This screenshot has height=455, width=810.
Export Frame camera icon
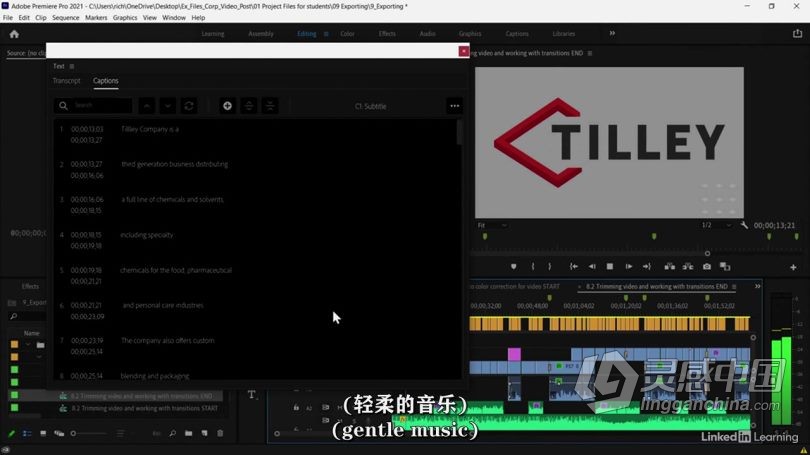coord(707,266)
